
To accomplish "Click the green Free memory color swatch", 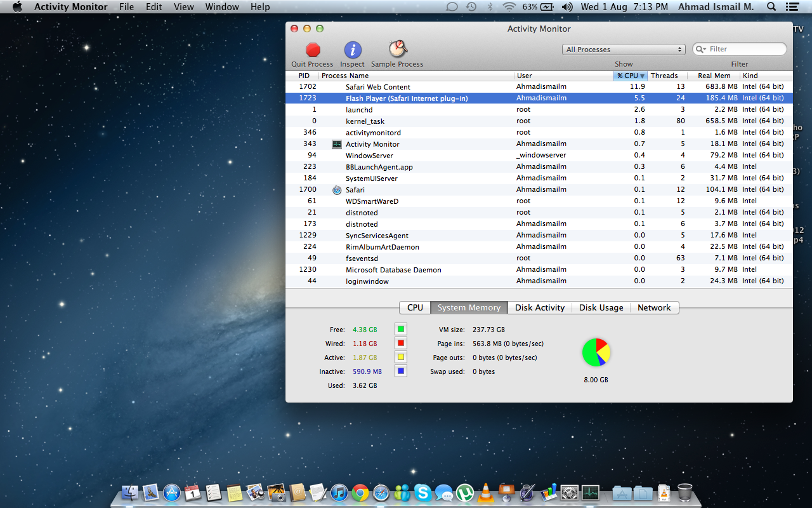I will tap(401, 329).
